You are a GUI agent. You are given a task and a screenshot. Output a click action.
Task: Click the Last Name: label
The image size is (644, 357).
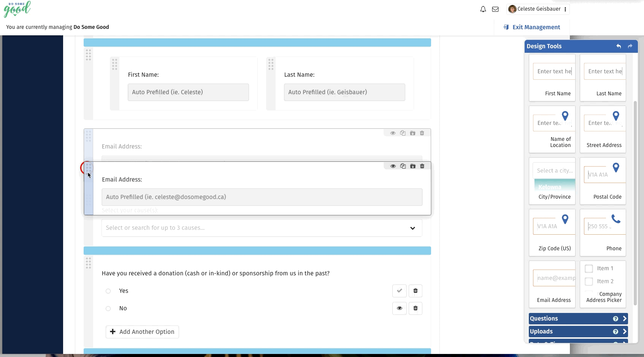point(299,75)
